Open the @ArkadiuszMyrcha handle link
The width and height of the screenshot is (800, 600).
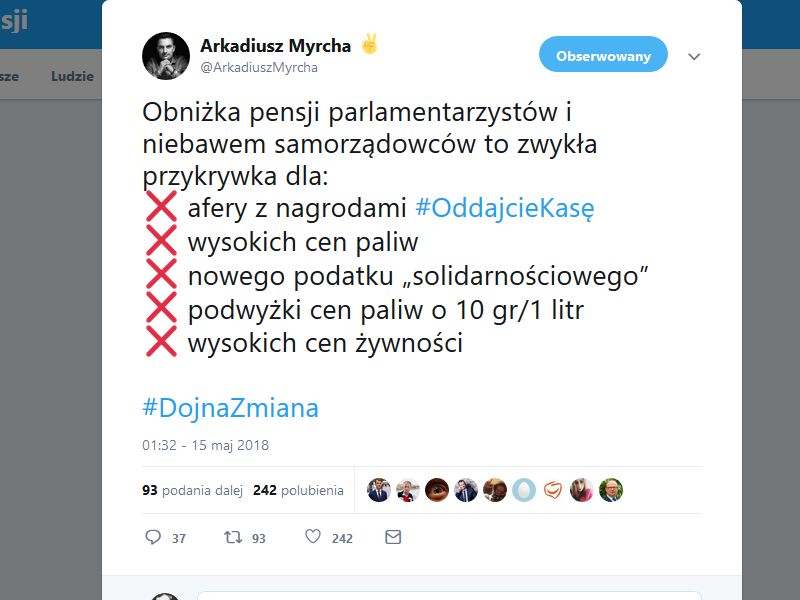click(259, 67)
